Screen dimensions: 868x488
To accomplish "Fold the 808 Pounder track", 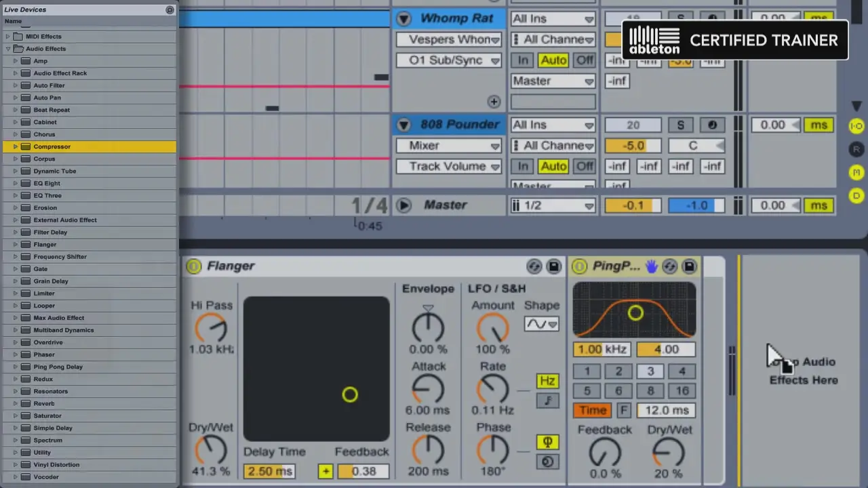I will (403, 125).
